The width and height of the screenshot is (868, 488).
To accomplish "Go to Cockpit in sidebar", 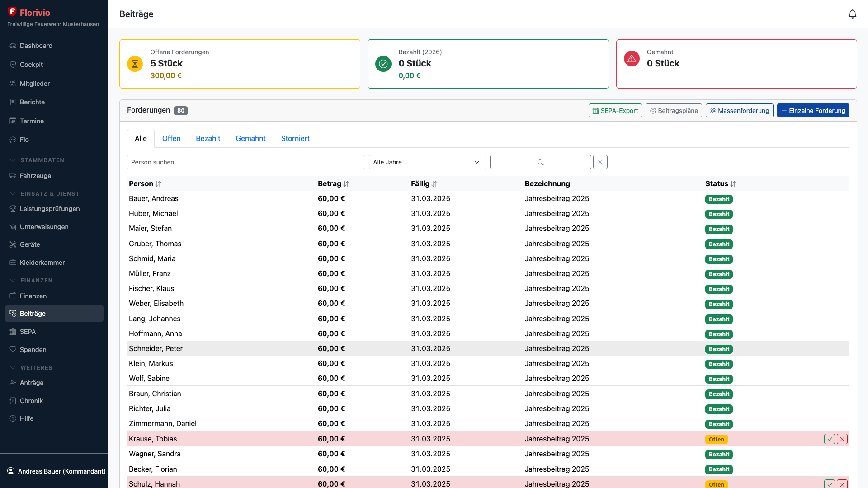I will pos(54,65).
